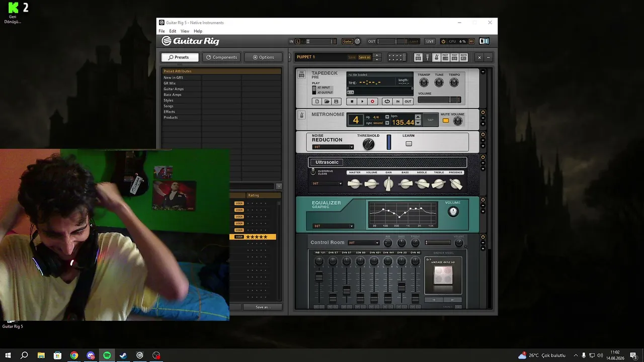
Task: Click the Metronome TAP button
Action: tap(430, 120)
